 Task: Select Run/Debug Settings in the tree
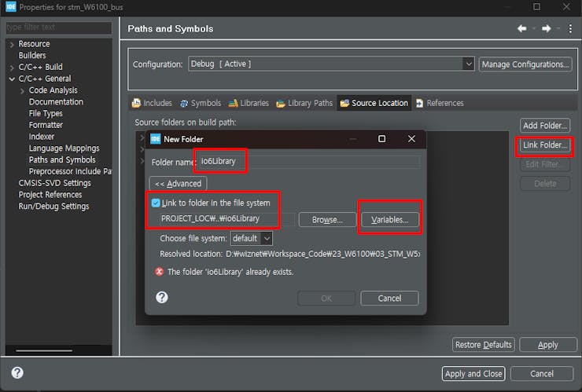53,206
